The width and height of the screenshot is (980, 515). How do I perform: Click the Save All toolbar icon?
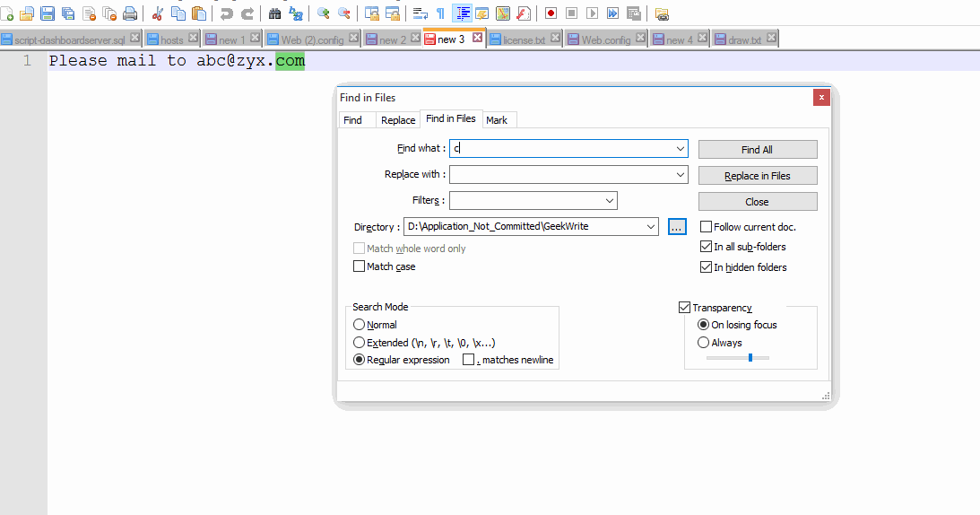click(x=68, y=13)
